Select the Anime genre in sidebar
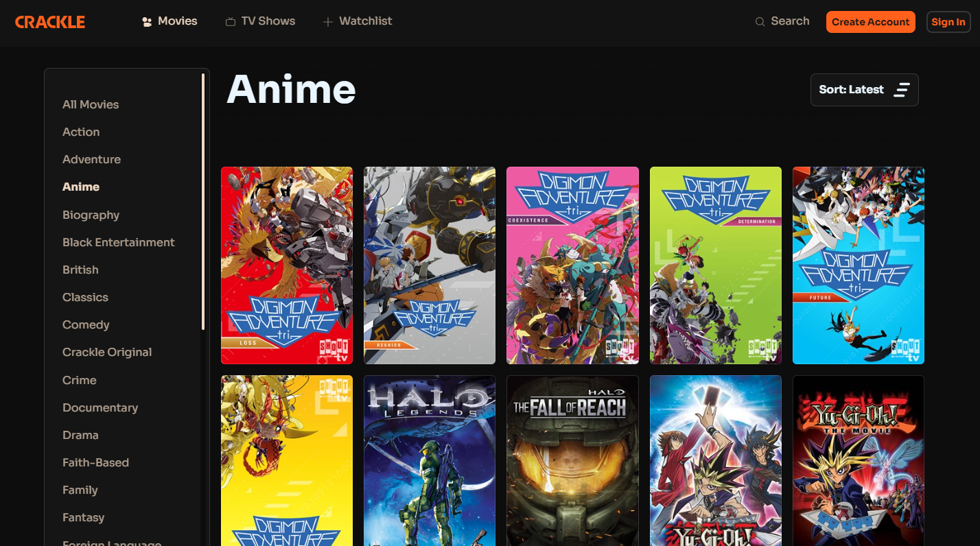Viewport: 980px width, 546px height. (x=81, y=187)
